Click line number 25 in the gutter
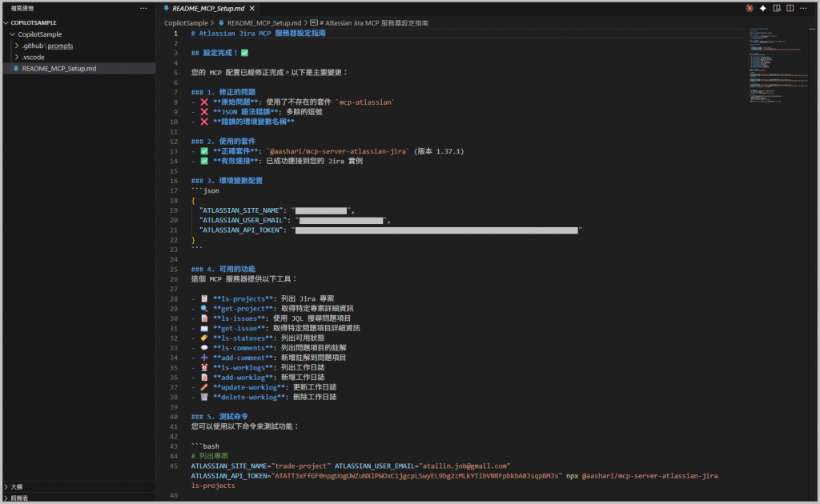This screenshot has height=504, width=820. coord(174,270)
